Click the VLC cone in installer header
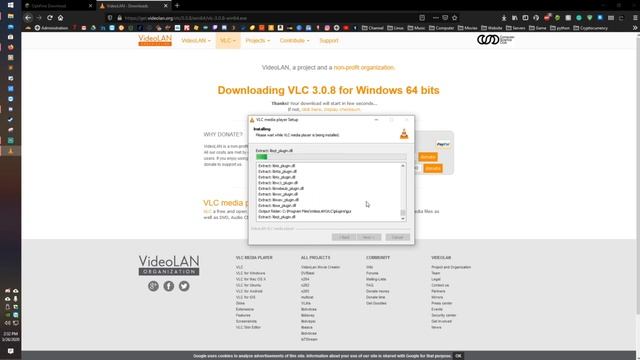Viewport: 640px width, 360px height. pos(404,134)
